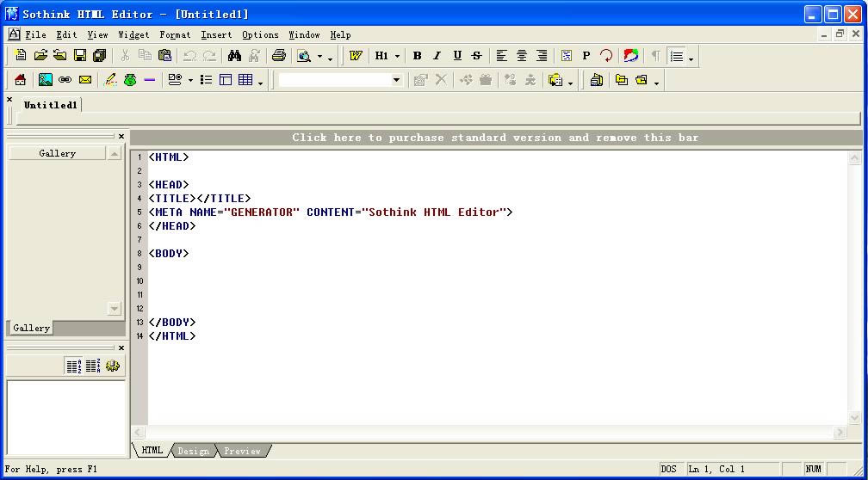The width and height of the screenshot is (868, 480).
Task: Open the form controls dropdown arrow
Action: (190, 80)
